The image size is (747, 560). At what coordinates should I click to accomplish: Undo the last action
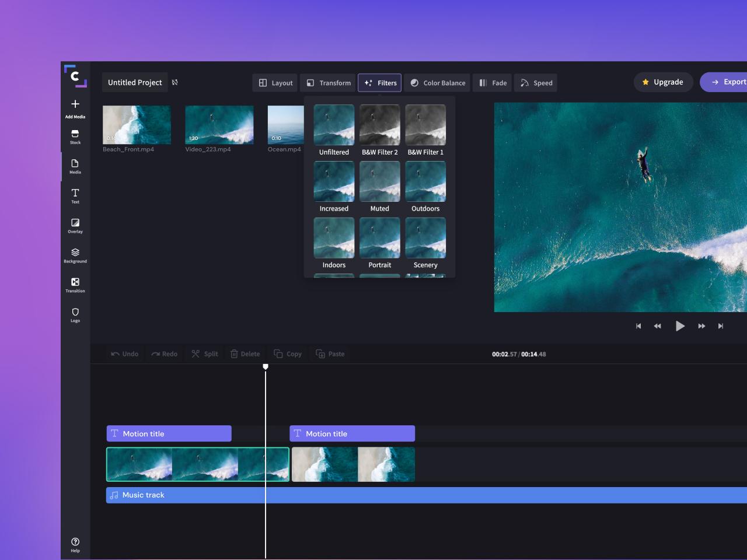[x=124, y=353]
